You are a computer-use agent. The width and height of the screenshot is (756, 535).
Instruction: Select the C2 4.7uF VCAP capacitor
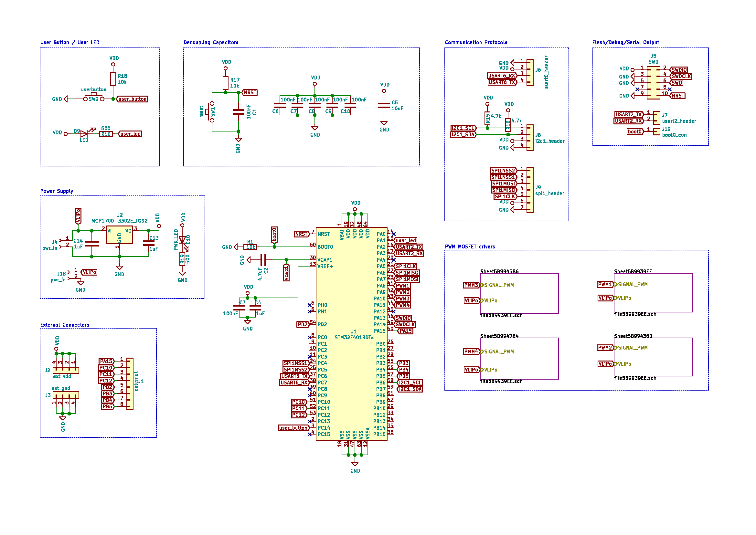pyautogui.click(x=263, y=260)
